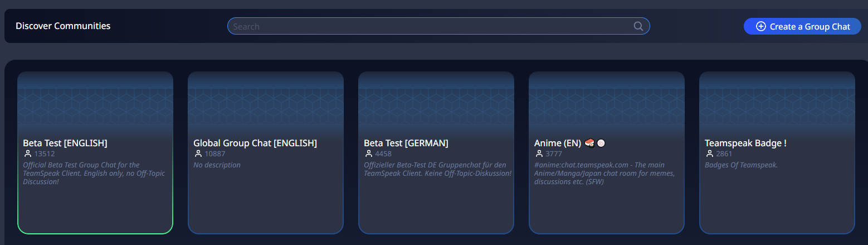Click member icon beside 2861

point(709,154)
